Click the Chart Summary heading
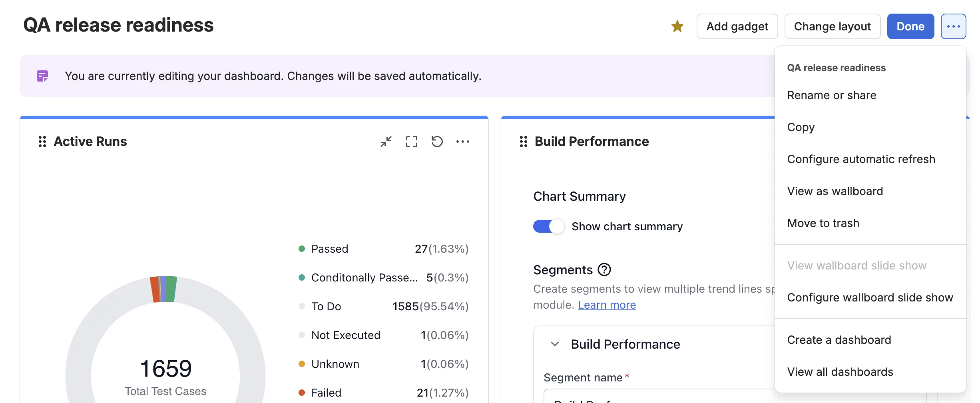This screenshot has width=980, height=403. click(580, 196)
